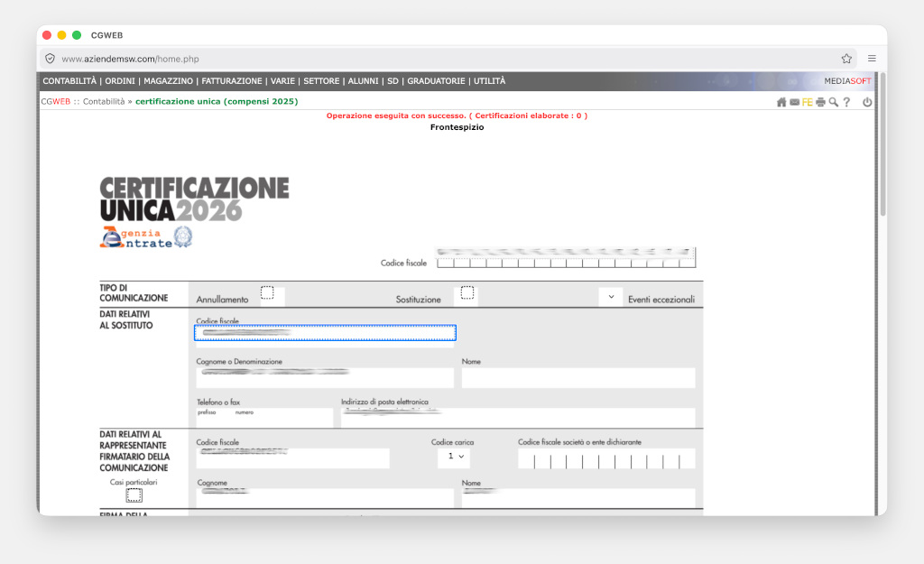
Task: Bookmark the page with star icon
Action: coord(846,59)
